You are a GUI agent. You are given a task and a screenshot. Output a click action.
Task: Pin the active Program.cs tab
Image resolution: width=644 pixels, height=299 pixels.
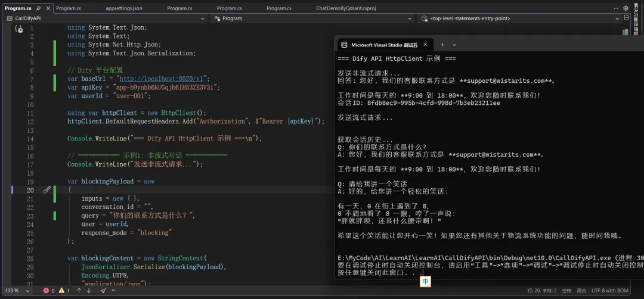39,8
